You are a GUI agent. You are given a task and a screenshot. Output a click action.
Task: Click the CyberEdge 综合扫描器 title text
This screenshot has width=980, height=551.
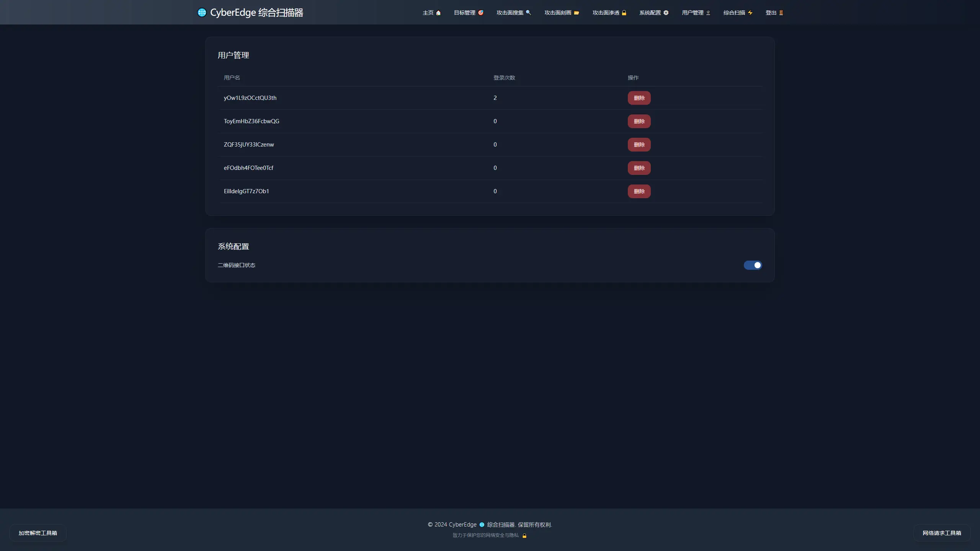point(256,13)
